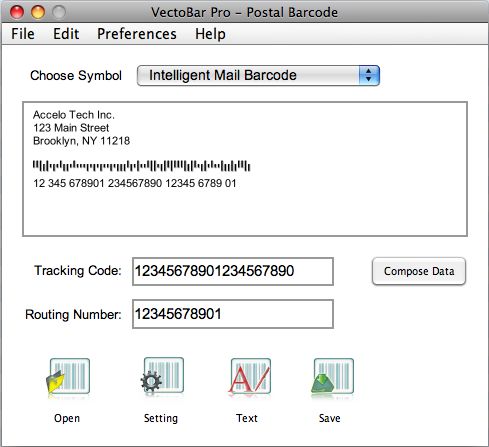The image size is (489, 447).
Task: Open the File menu
Action: [x=23, y=34]
